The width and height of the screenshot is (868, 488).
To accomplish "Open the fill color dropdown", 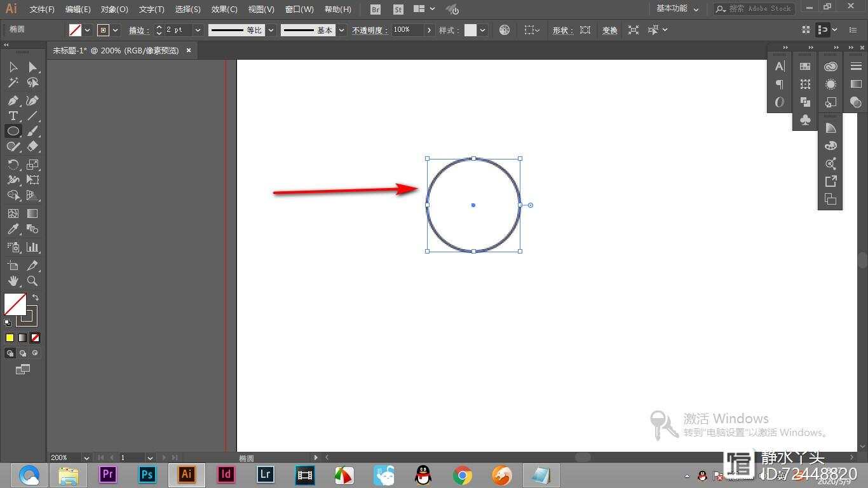I will [88, 30].
